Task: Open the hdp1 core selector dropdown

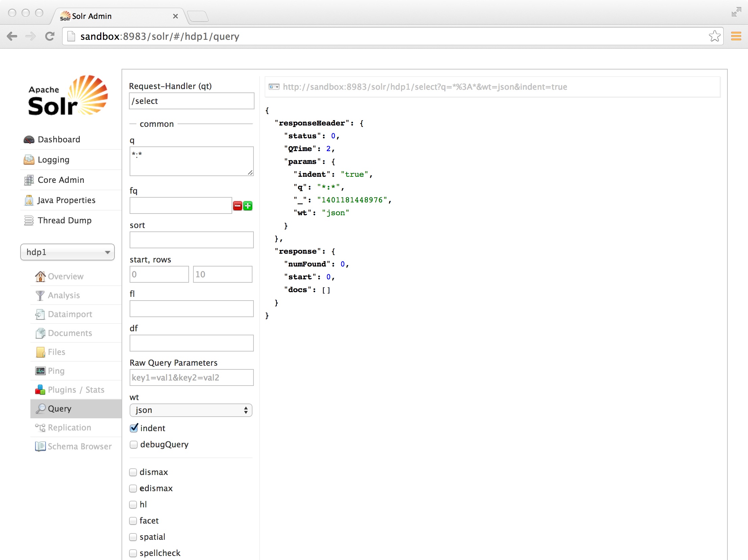Action: click(67, 252)
